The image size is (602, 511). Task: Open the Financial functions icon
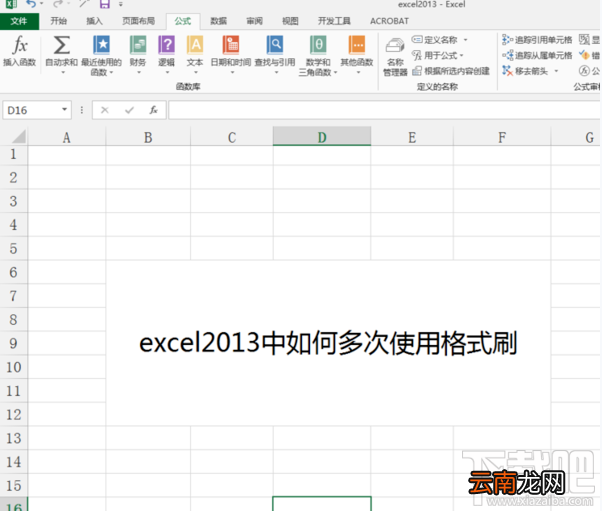pyautogui.click(x=138, y=45)
